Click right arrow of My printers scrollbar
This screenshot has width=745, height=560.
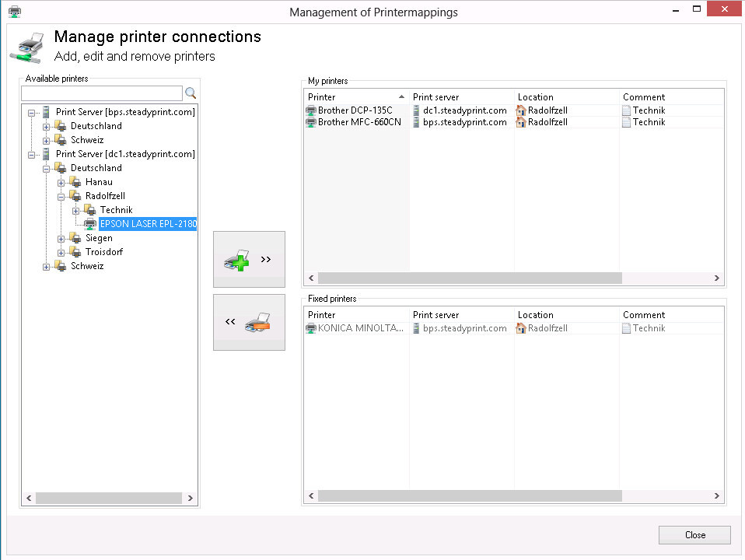[x=717, y=278]
